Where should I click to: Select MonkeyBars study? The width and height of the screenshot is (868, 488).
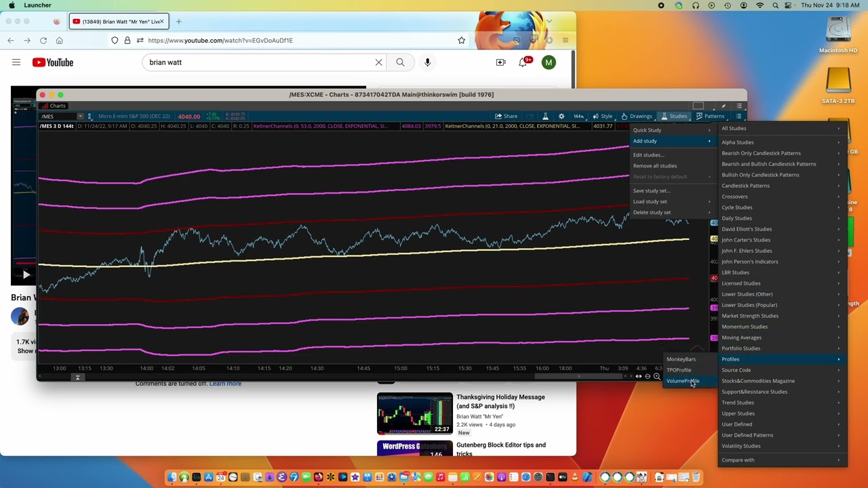(x=690, y=359)
